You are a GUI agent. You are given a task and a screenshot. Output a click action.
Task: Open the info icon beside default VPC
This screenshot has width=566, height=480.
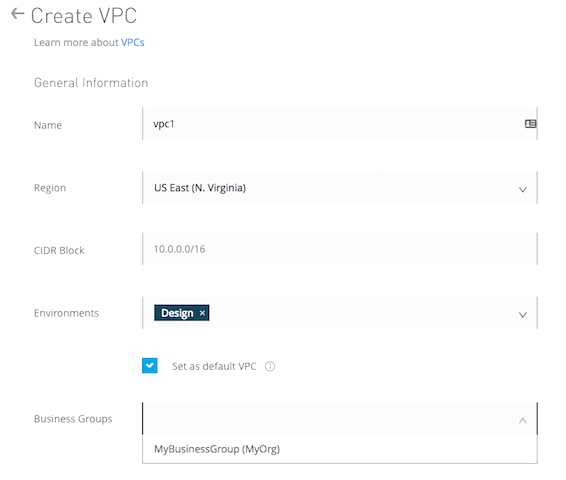(270, 366)
